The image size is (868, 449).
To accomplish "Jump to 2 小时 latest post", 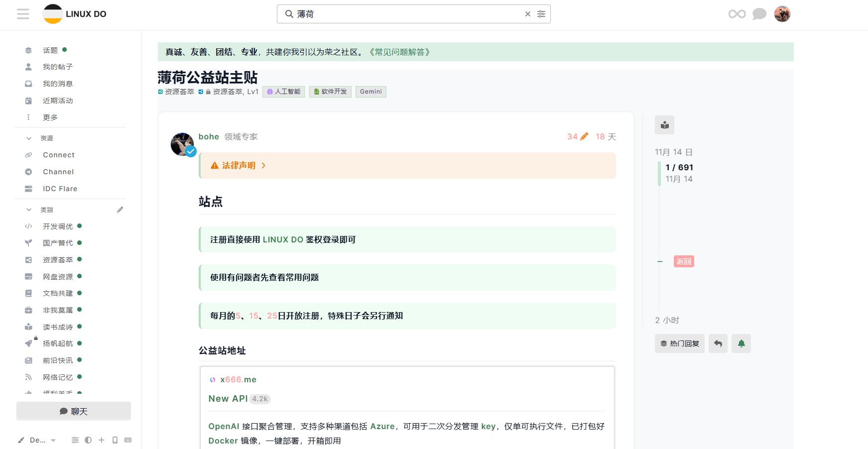I will tap(667, 320).
